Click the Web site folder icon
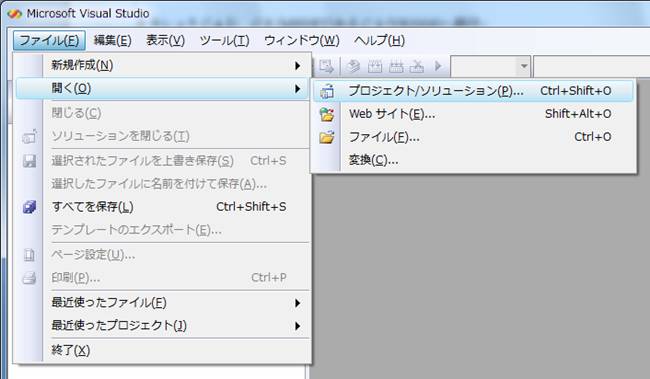Viewport: 650px width, 379px height. click(327, 114)
